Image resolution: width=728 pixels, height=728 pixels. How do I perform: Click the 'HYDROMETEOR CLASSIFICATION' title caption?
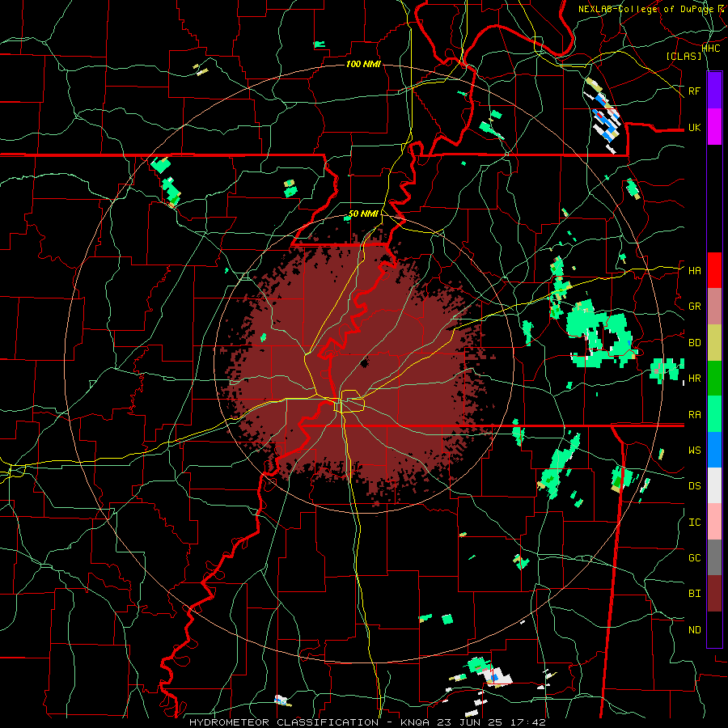[284, 722]
